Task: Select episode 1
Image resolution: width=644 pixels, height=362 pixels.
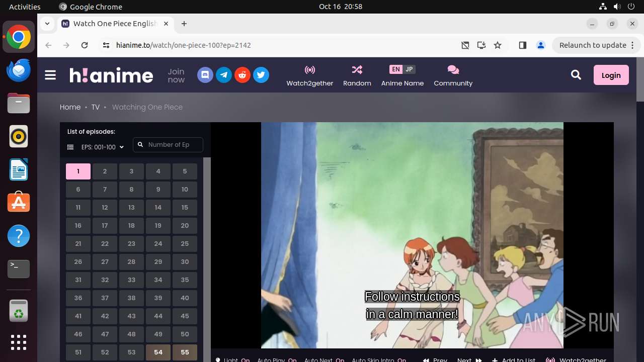Action: coord(78,171)
